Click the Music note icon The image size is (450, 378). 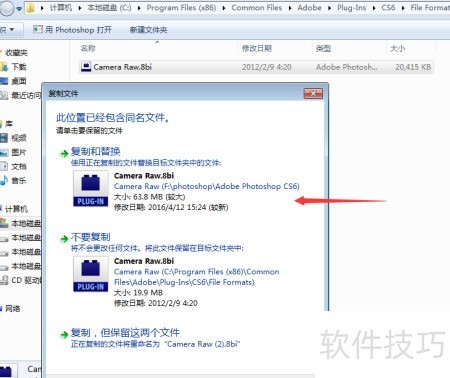click(x=4, y=181)
